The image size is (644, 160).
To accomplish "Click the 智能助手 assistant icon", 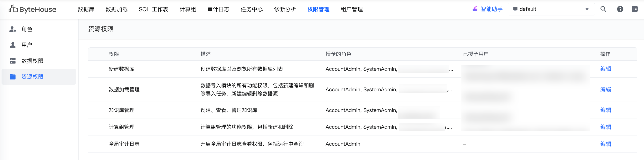I will tap(475, 9).
